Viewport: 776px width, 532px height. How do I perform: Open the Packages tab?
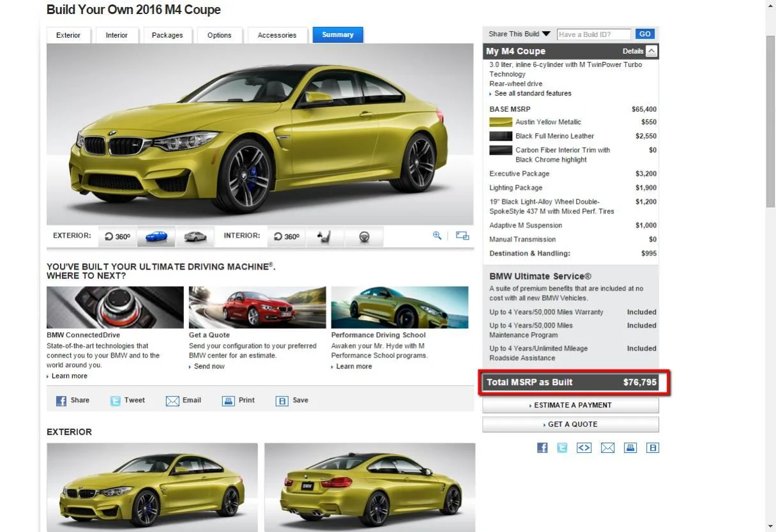167,35
